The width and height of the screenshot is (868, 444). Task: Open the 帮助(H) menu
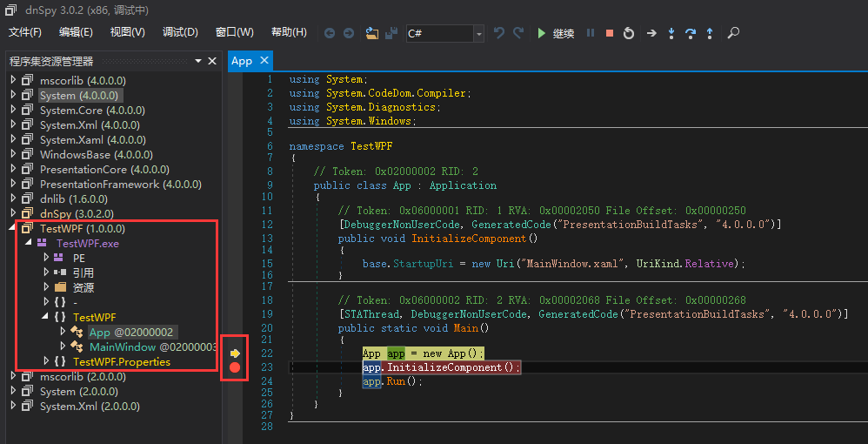[x=289, y=32]
